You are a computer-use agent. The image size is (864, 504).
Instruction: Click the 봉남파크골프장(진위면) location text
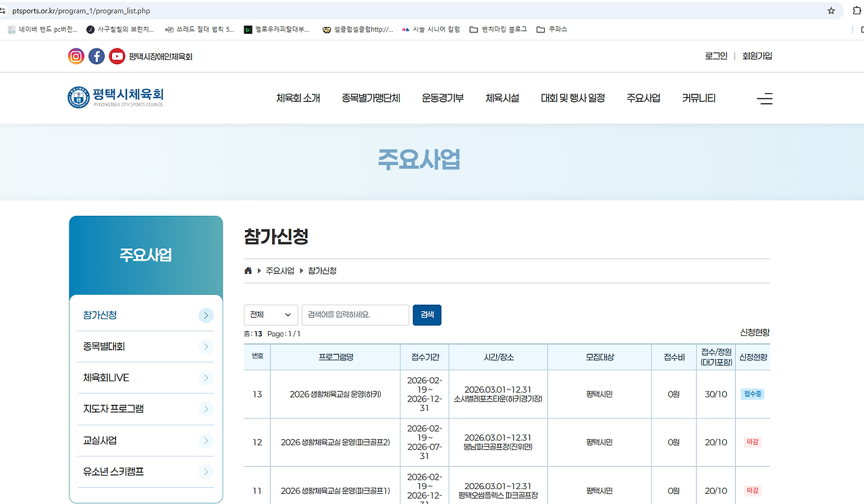[x=498, y=447]
